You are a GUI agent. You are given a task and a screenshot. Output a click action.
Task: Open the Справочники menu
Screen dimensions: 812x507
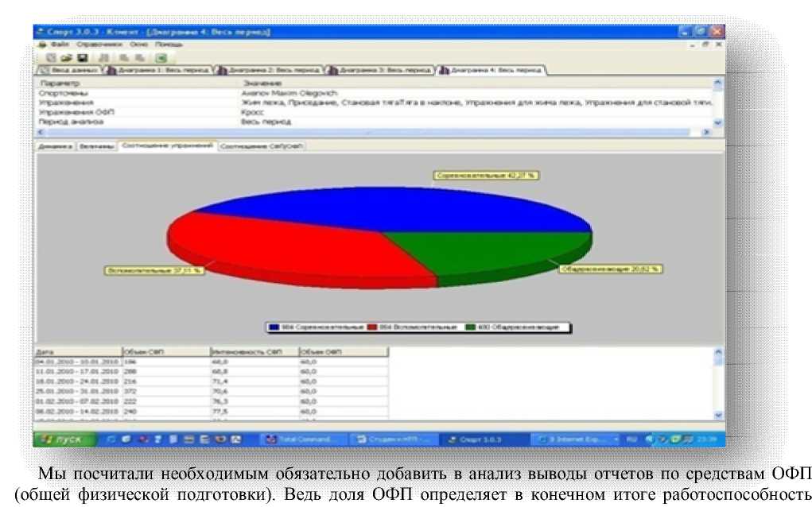point(99,45)
